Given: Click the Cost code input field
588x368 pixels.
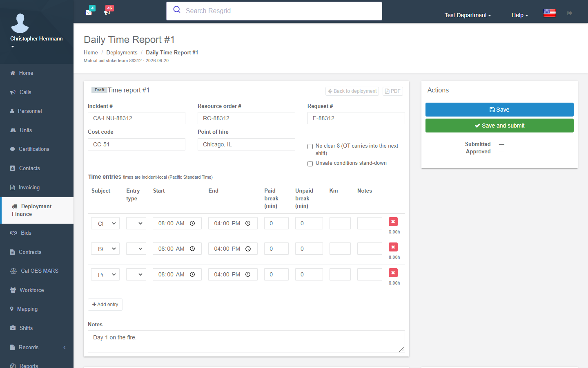Looking at the screenshot, I should click(136, 144).
